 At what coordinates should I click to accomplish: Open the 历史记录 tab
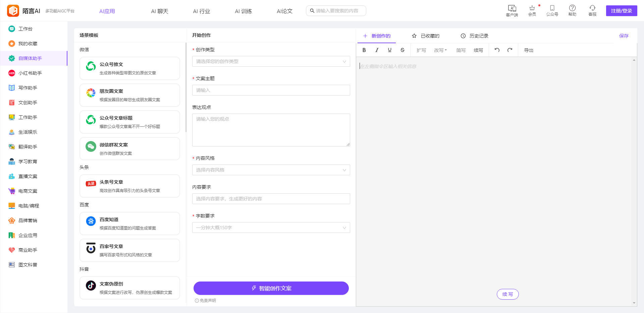(x=474, y=36)
